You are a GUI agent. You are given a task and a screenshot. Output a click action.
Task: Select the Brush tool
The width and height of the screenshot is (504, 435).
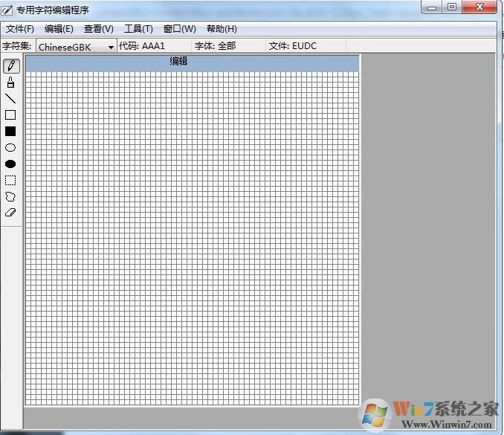point(10,83)
